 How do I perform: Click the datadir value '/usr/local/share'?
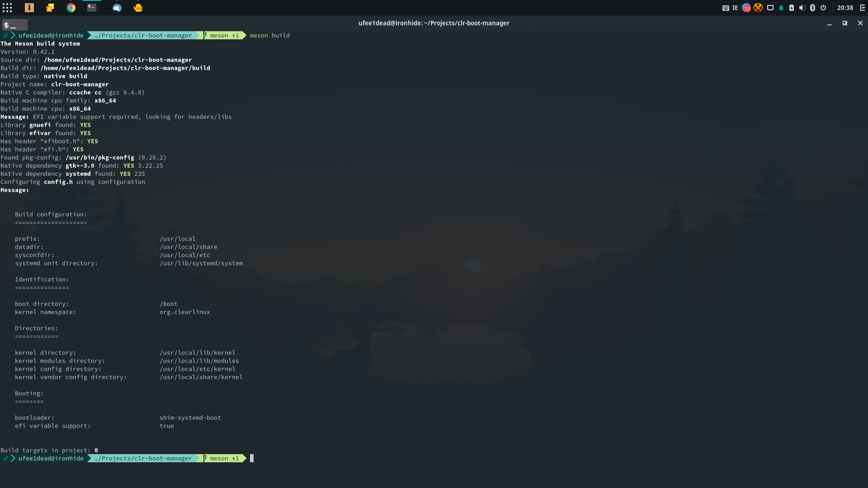tap(189, 247)
